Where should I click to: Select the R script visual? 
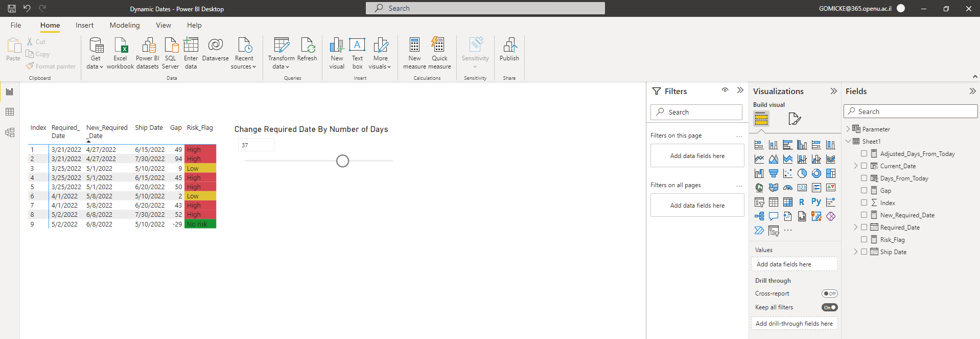tap(802, 202)
